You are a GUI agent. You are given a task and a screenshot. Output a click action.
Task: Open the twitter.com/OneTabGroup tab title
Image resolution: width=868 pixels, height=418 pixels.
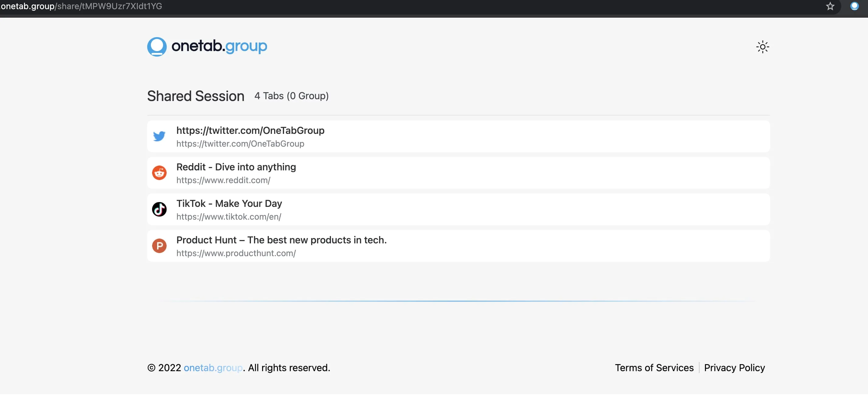coord(250,131)
